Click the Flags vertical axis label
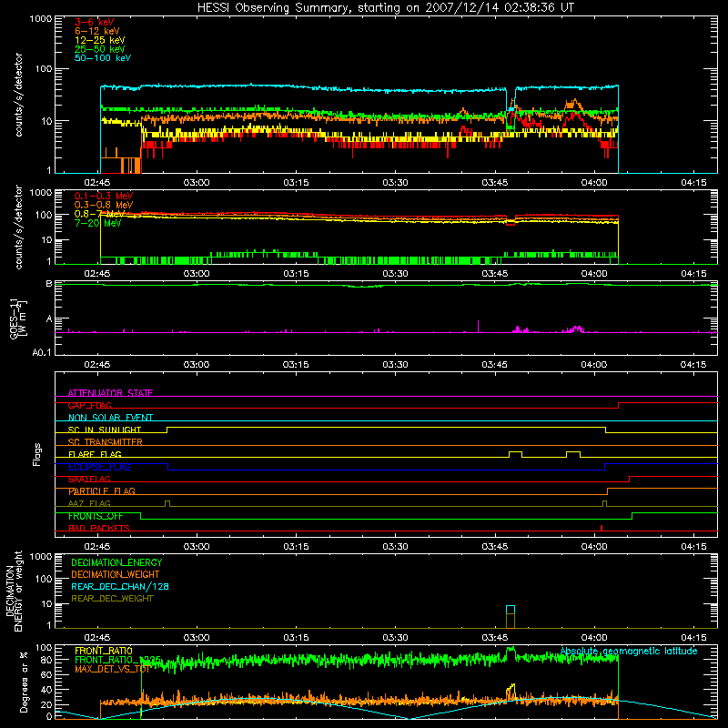 [x=36, y=454]
